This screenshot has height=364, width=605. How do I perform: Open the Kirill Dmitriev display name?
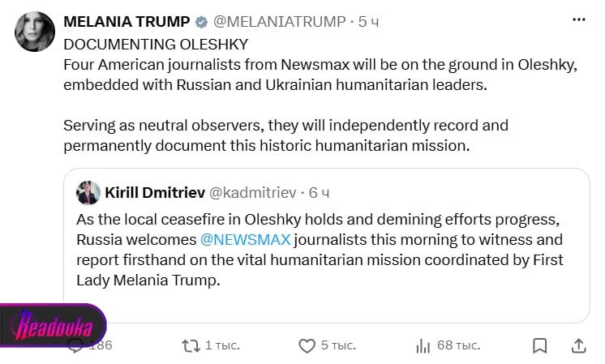(x=155, y=192)
